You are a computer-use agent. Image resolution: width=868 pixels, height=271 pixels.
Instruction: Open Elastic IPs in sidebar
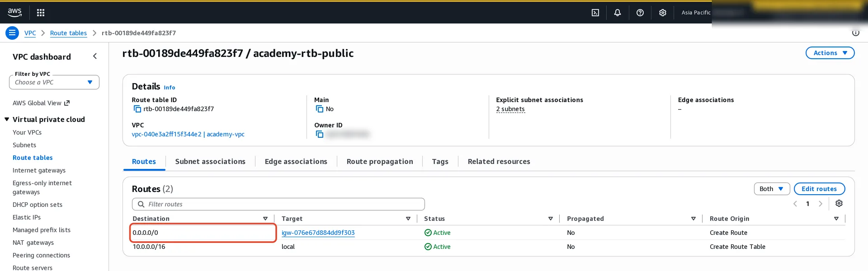tap(27, 217)
